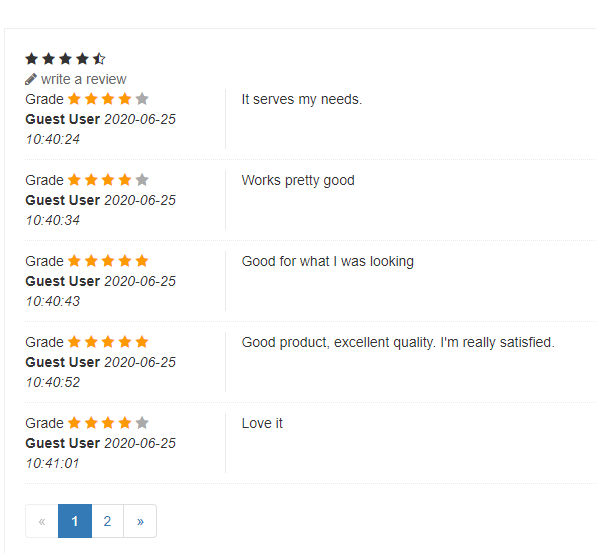Image resolution: width=596 pixels, height=553 pixels.
Task: Click Guest User name on 10:40:52 review
Action: point(63,362)
